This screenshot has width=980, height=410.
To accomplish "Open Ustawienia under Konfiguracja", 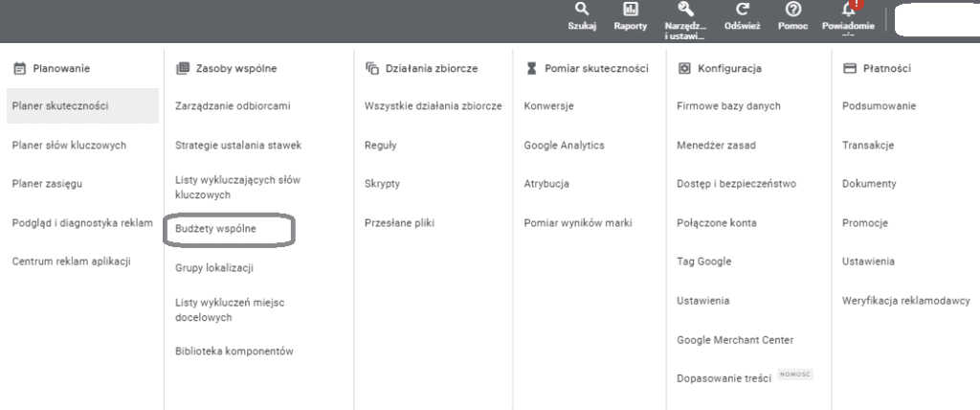I will click(703, 301).
